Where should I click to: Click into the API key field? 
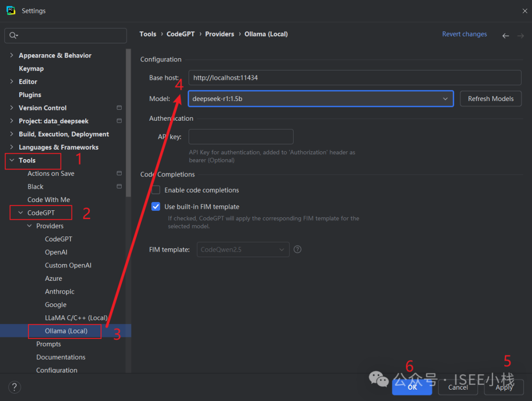tap(241, 137)
